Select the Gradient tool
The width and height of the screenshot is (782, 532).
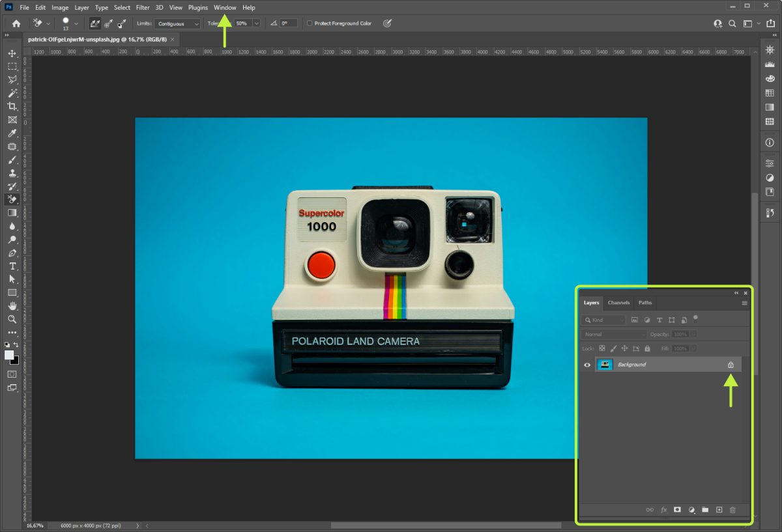pos(12,213)
